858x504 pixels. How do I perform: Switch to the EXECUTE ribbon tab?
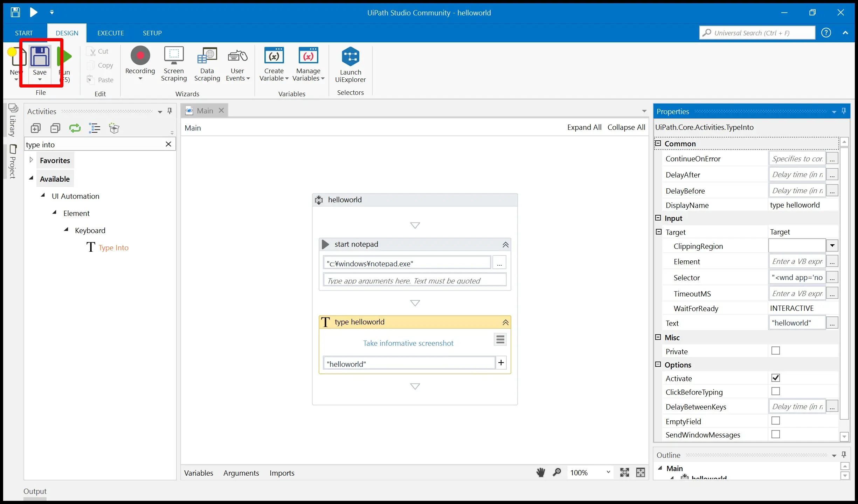(x=111, y=33)
